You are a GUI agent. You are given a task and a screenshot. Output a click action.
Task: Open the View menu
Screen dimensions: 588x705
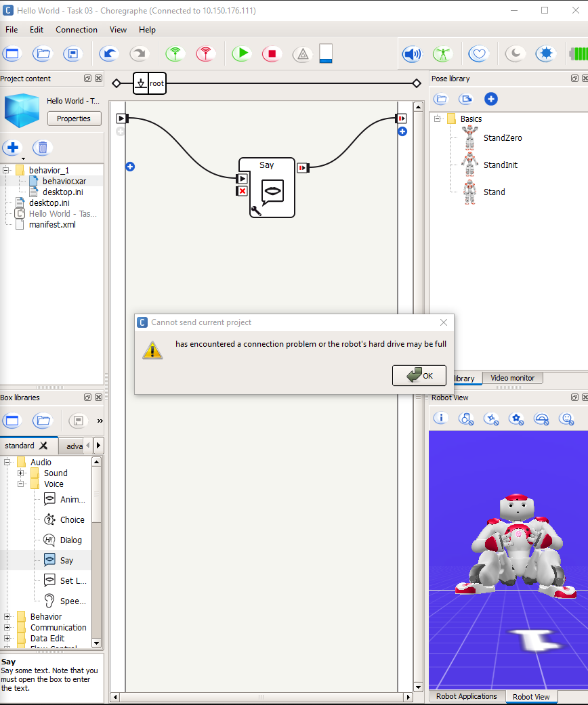(118, 30)
